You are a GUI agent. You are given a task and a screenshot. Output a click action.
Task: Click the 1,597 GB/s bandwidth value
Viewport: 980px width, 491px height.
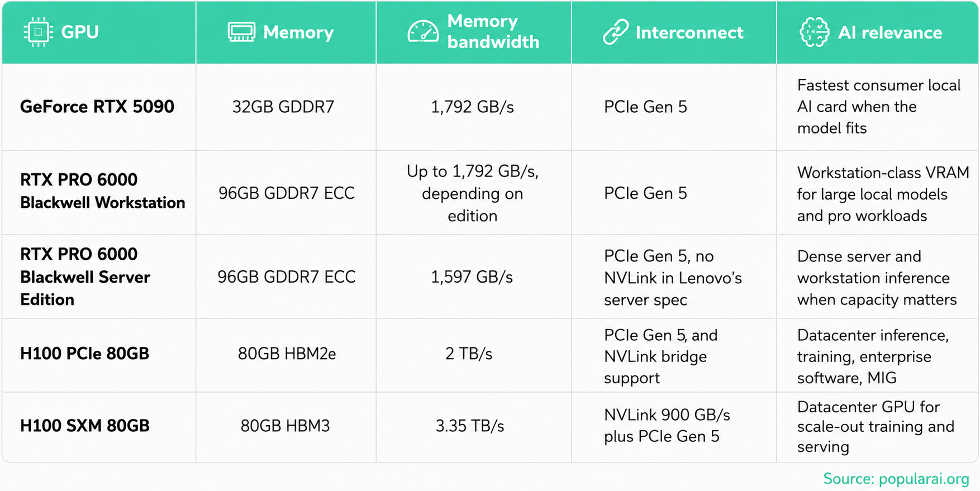(472, 277)
